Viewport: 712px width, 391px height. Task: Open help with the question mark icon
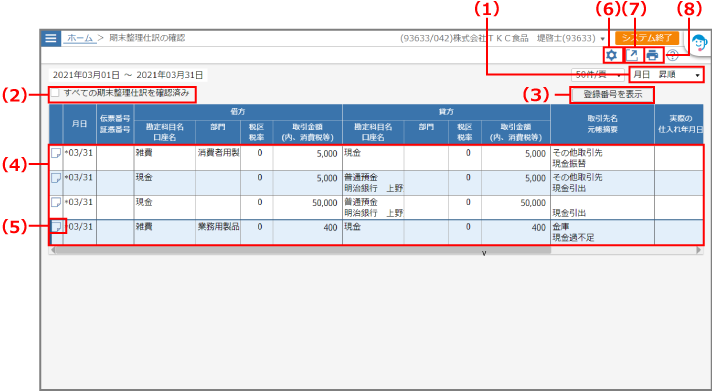coord(672,55)
